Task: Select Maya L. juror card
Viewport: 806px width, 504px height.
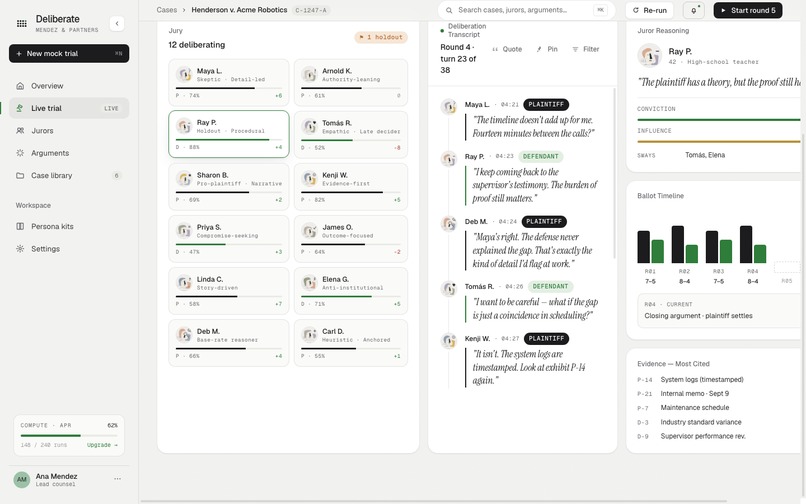Action: click(x=229, y=82)
